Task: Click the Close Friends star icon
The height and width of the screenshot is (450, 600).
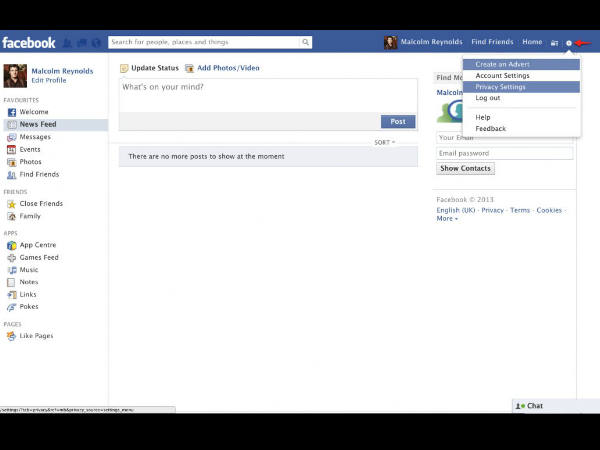Action: coord(12,204)
